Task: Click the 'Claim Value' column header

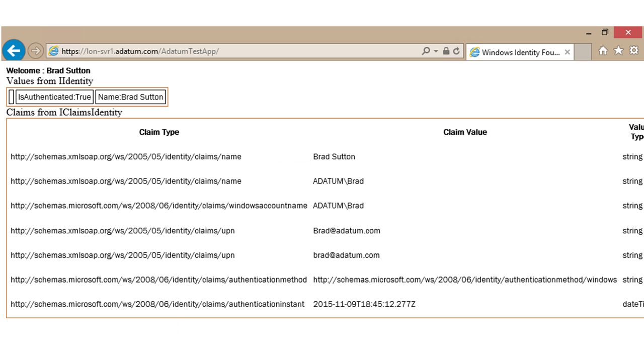Action: coord(465,132)
